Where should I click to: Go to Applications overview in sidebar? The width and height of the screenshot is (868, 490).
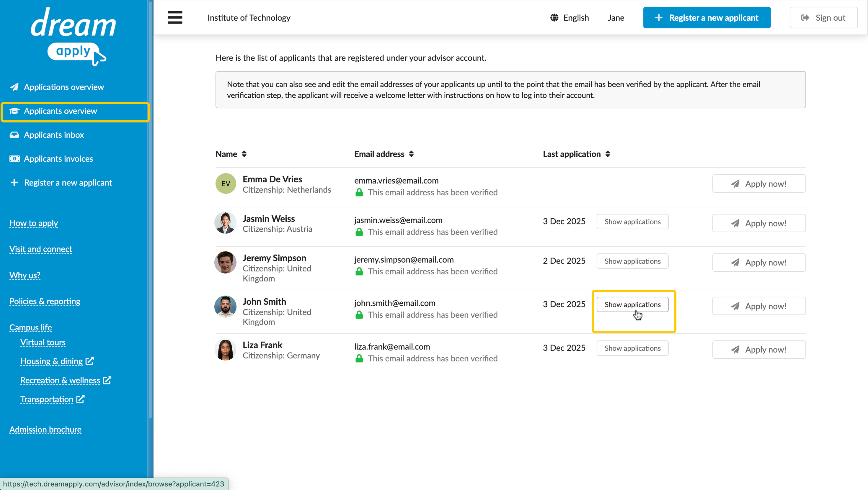coord(64,87)
